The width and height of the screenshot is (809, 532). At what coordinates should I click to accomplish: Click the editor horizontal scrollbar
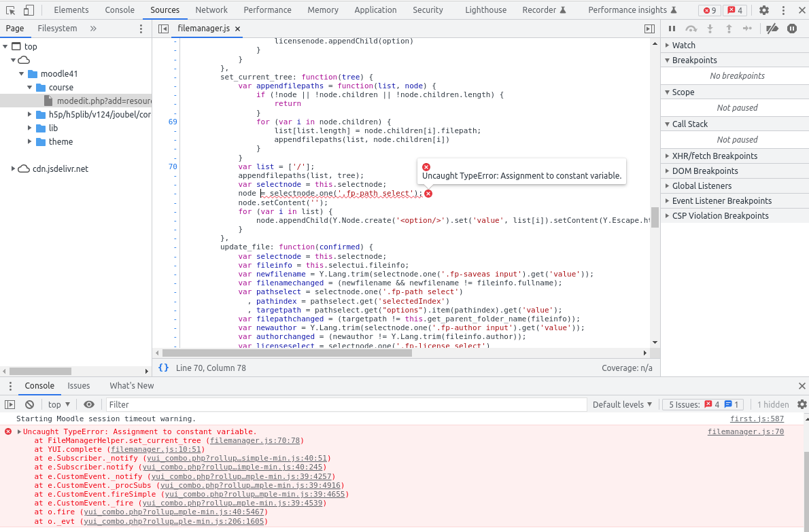tap(287, 353)
